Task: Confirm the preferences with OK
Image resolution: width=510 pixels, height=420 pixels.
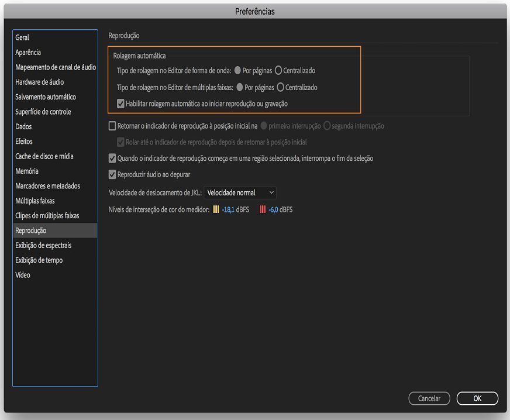Action: 477,398
